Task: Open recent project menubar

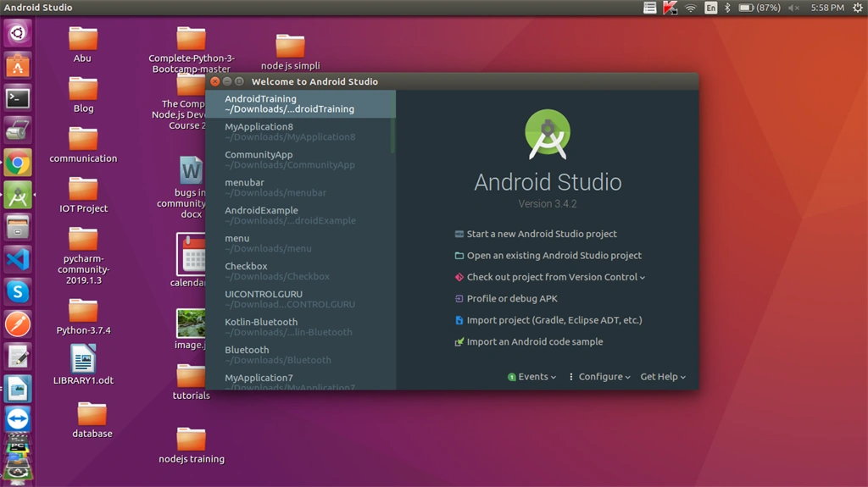Action: [300, 188]
